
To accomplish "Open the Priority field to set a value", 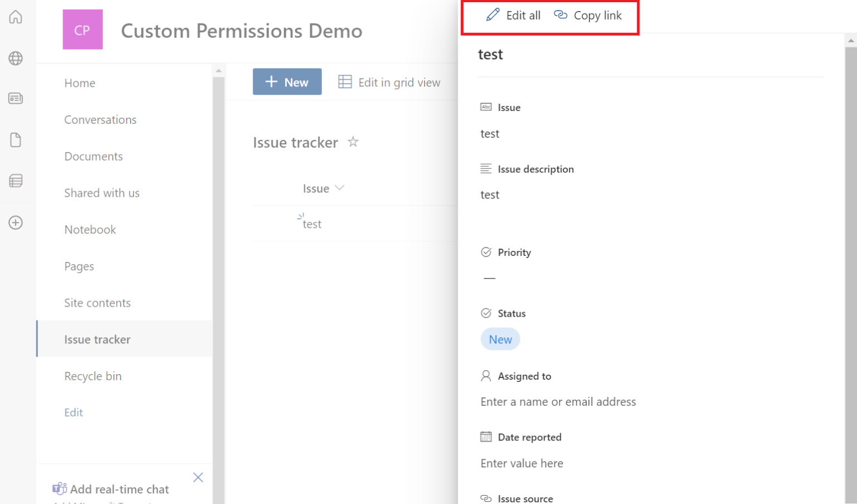I will point(489,277).
